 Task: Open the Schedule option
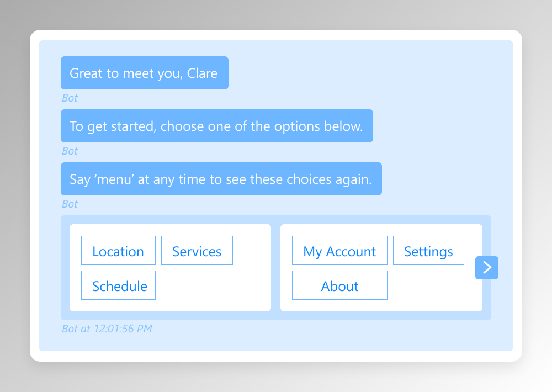(119, 286)
